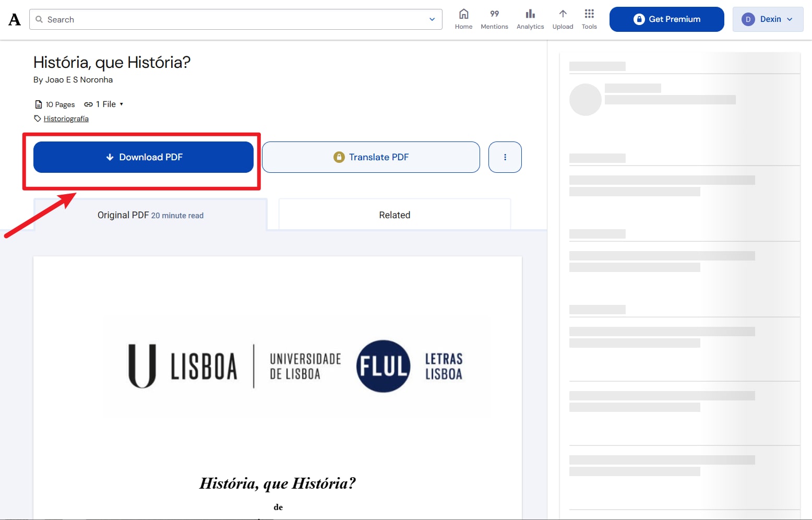Switch to the Related tab
This screenshot has width=812, height=520.
point(395,215)
